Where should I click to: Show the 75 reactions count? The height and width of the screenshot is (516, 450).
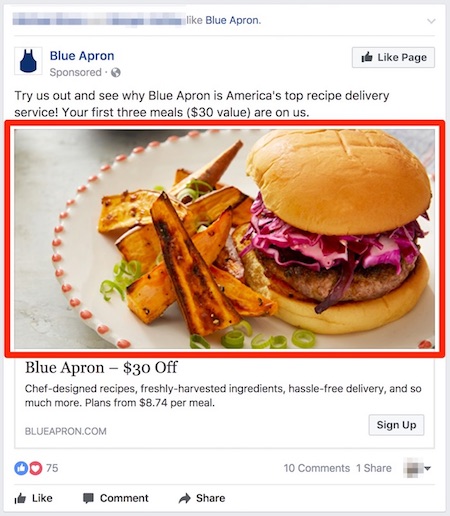coord(52,468)
